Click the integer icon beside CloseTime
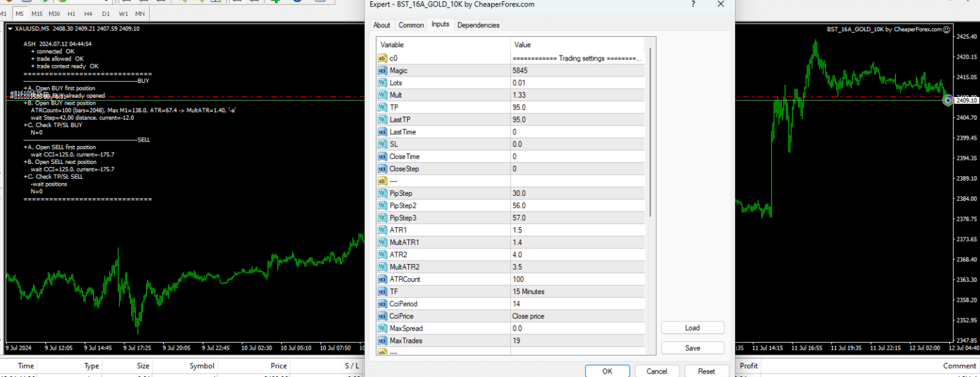This screenshot has height=377, width=980. coord(382,156)
